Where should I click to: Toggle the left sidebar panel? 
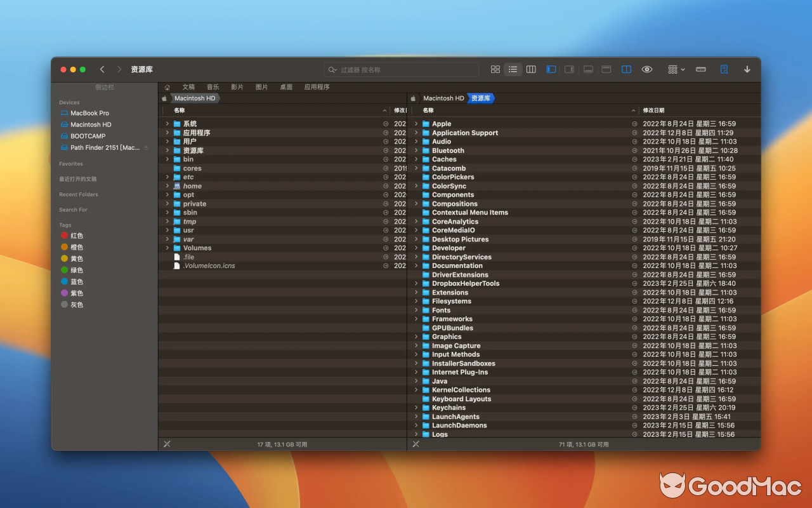pos(551,69)
